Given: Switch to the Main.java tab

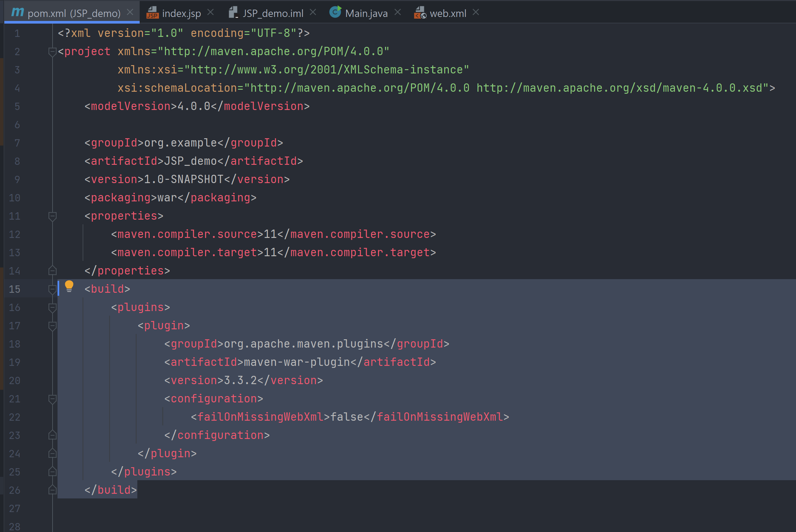Looking at the screenshot, I should [366, 14].
